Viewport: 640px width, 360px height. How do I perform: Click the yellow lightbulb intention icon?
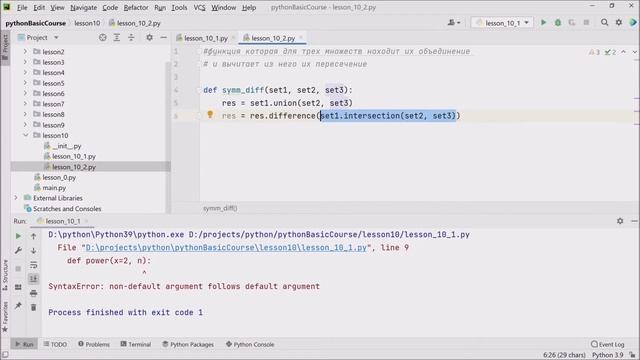click(210, 115)
